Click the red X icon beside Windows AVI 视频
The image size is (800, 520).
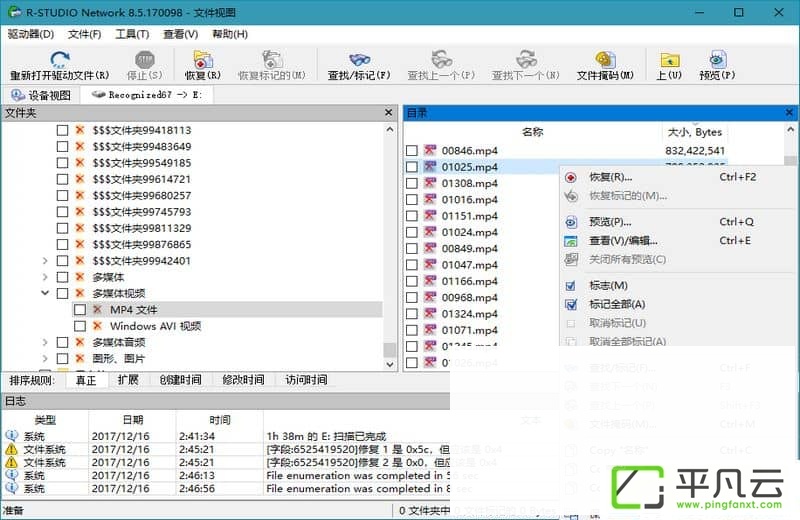(97, 326)
